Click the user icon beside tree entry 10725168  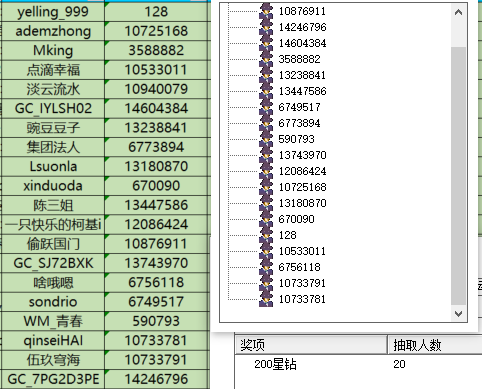pyautogui.click(x=266, y=187)
